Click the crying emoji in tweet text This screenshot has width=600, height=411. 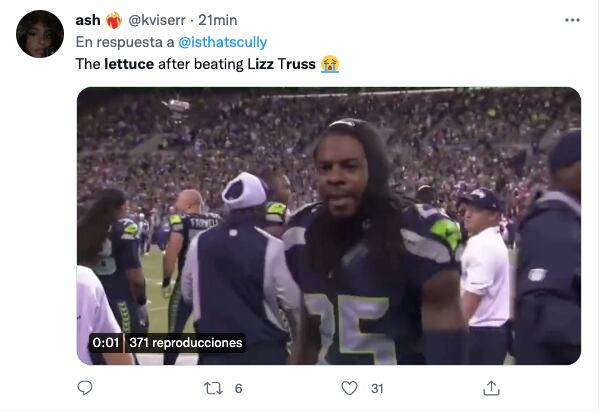330,64
